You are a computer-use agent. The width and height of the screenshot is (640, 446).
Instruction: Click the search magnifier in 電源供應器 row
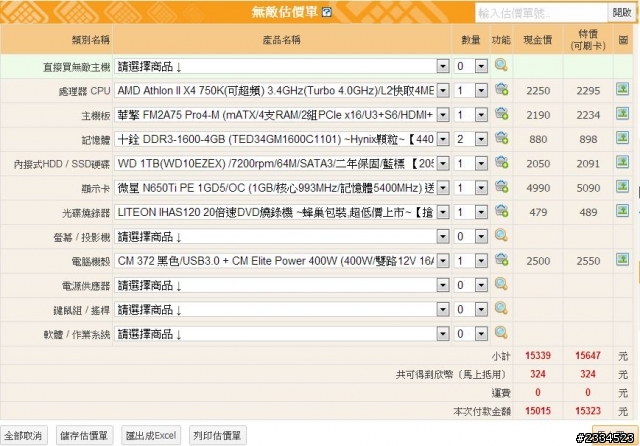[501, 284]
